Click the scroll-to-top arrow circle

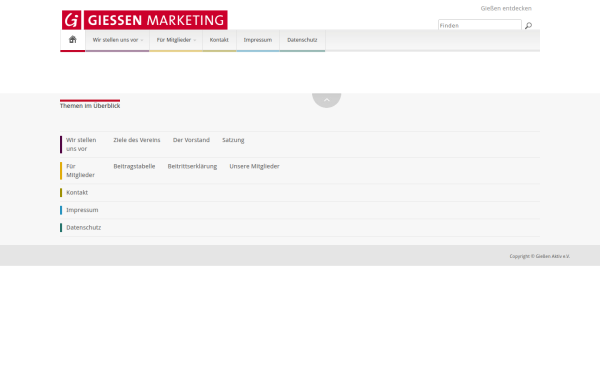click(326, 100)
